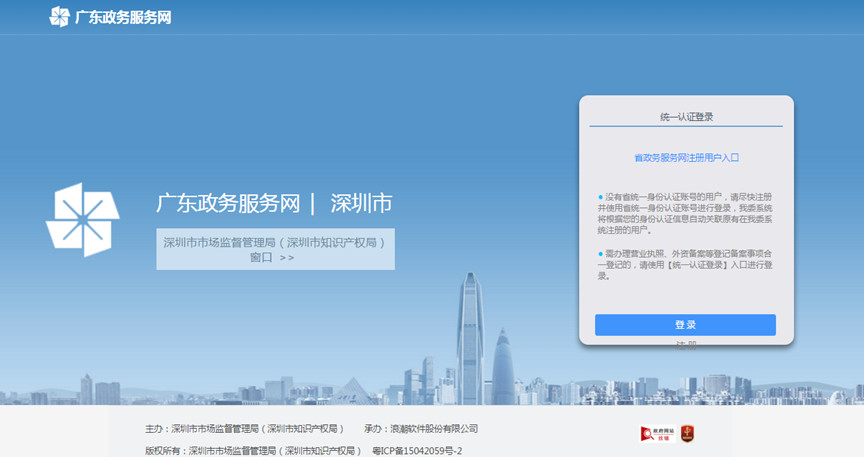This screenshot has width=864, height=460.
Task: Click the 主办 organizer text in the footer
Action: [x=245, y=429]
